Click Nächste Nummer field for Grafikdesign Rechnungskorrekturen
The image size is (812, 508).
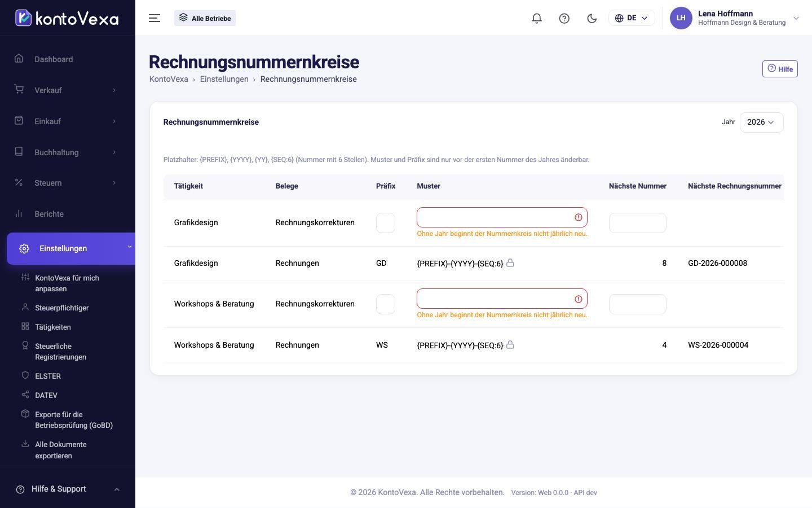[x=638, y=223]
